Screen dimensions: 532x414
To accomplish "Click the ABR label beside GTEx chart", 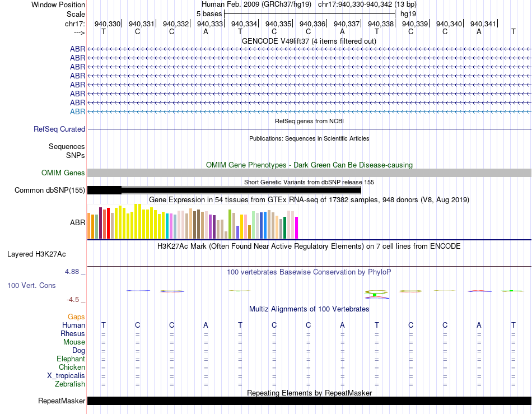I will (77, 222).
